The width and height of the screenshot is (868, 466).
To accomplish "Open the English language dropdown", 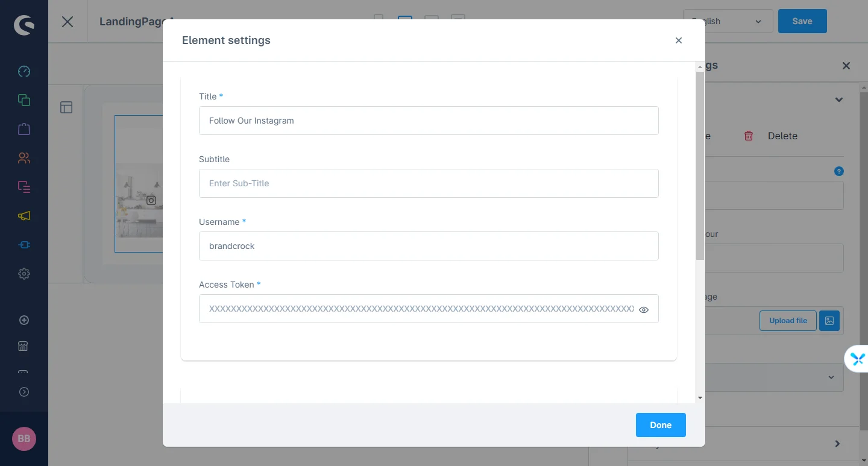I will point(728,21).
